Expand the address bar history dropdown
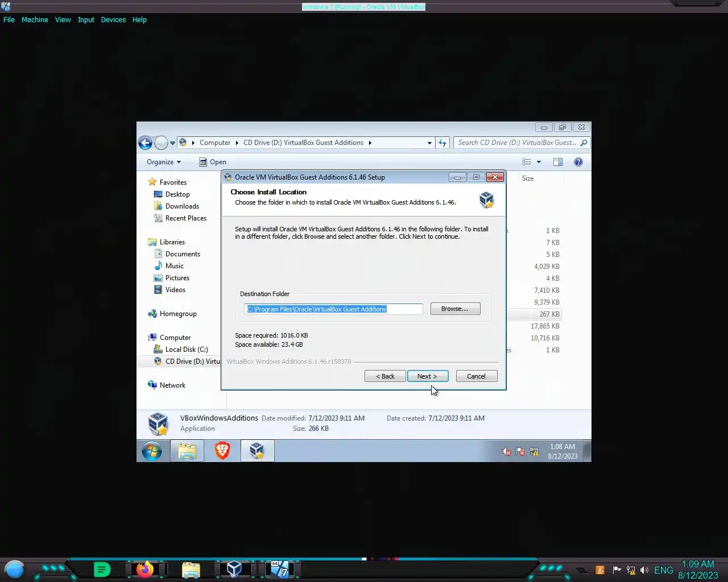728x582 pixels. coord(429,143)
